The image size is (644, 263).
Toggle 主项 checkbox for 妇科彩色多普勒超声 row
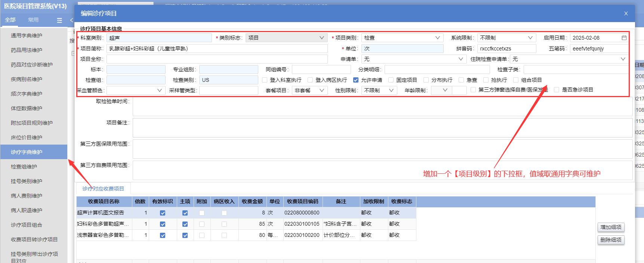pos(185,224)
